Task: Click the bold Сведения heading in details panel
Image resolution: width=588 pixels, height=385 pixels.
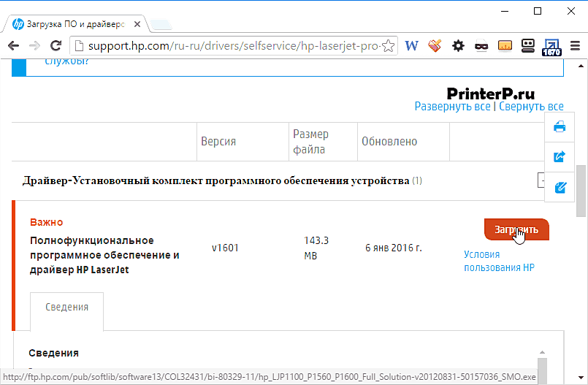Action: click(53, 353)
